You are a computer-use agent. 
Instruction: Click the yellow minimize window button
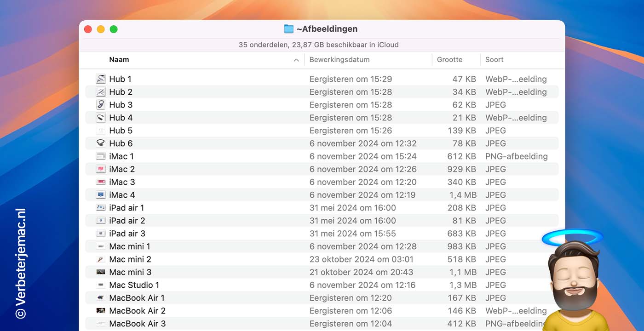[x=101, y=29]
